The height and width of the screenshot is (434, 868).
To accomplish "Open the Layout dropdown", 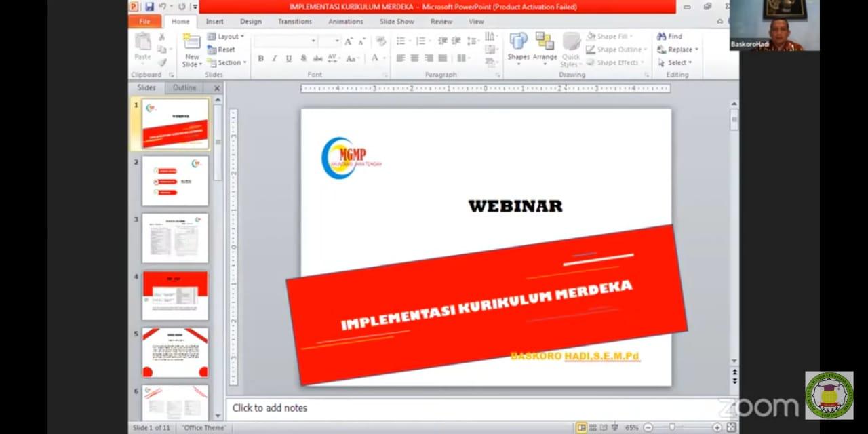I will tap(226, 37).
